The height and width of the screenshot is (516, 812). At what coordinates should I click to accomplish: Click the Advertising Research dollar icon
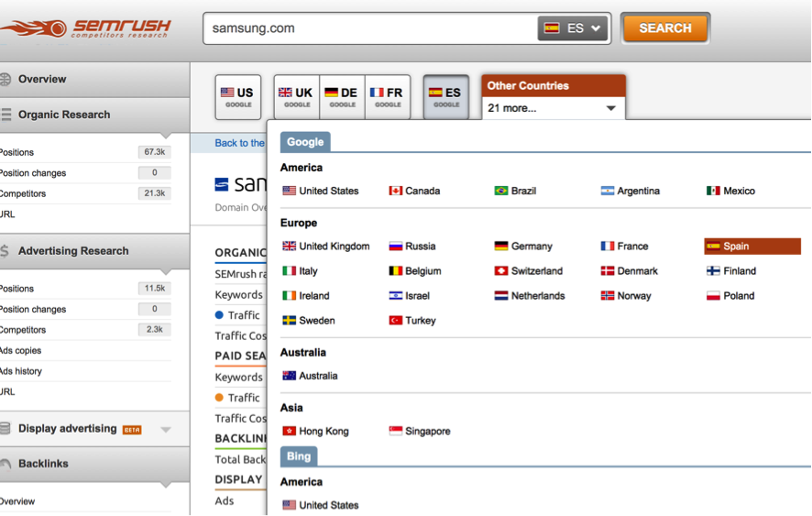click(x=5, y=251)
